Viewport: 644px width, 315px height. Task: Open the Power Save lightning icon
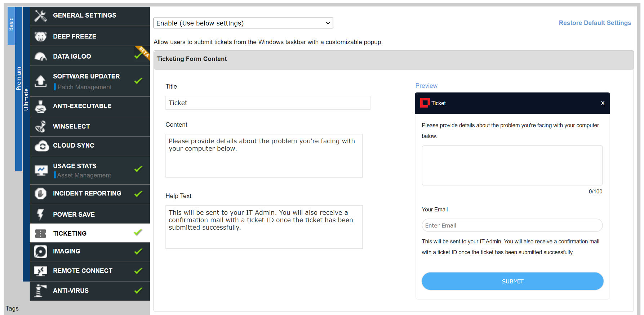(x=40, y=214)
